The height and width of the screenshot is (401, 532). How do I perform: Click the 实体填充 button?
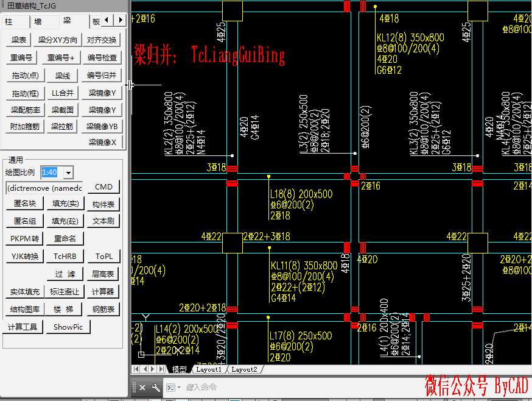tap(25, 292)
